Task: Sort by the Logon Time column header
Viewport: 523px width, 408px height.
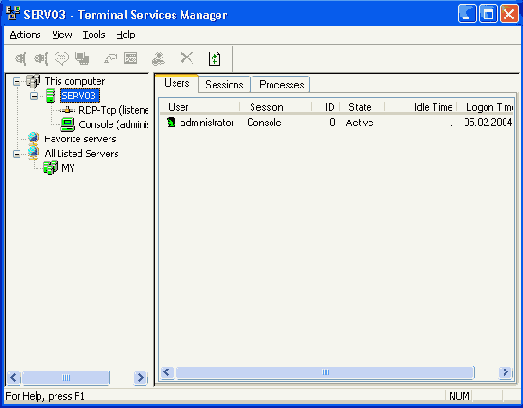Action: tap(485, 107)
